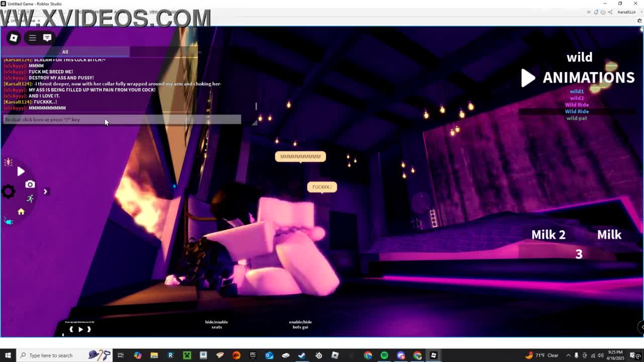Open Spotify from the taskbar

coord(384,355)
